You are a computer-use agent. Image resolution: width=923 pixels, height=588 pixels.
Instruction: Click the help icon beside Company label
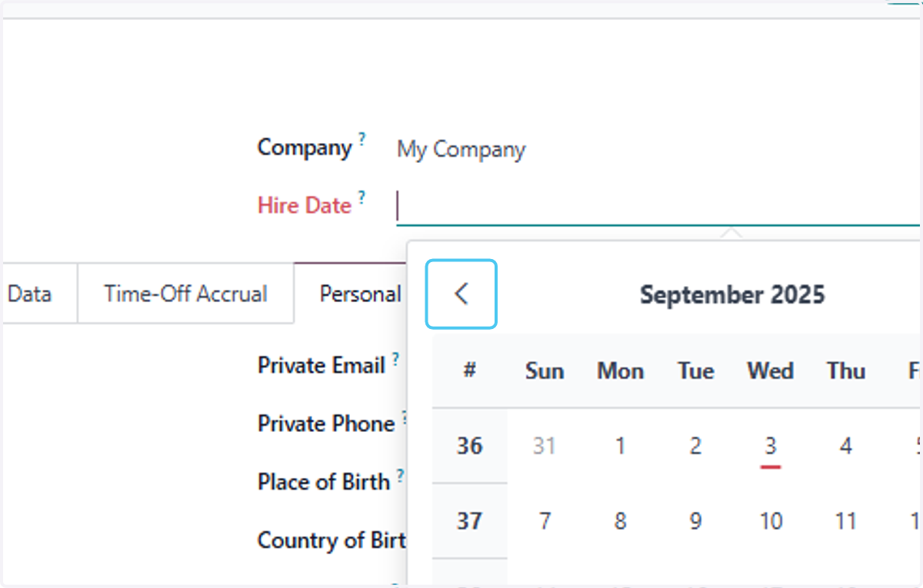click(362, 139)
